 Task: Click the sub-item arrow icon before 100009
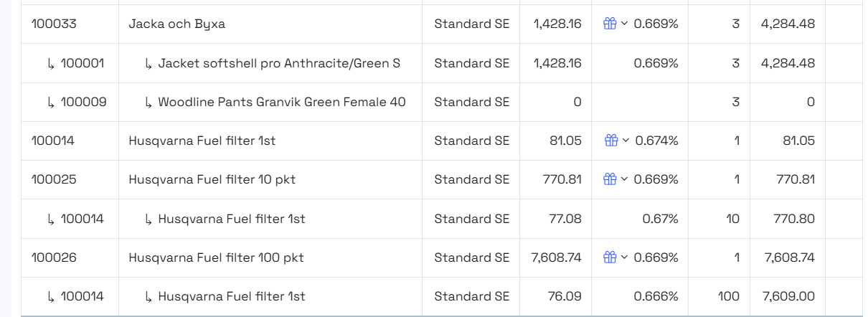[51, 103]
